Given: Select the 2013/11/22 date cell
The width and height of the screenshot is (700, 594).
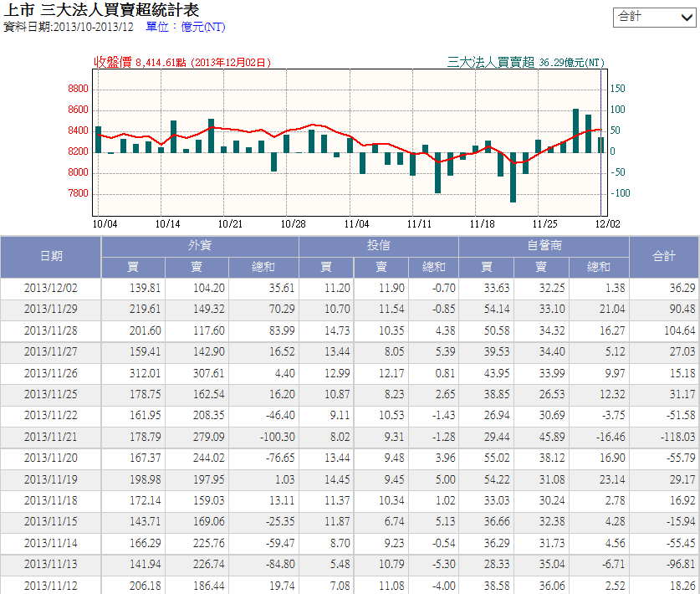Looking at the screenshot, I should coord(51,415).
